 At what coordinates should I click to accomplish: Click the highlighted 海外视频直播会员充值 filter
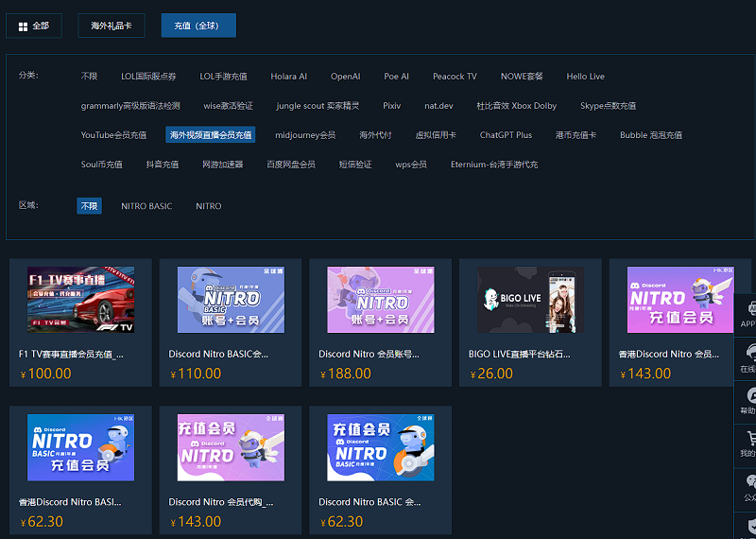[x=211, y=135]
